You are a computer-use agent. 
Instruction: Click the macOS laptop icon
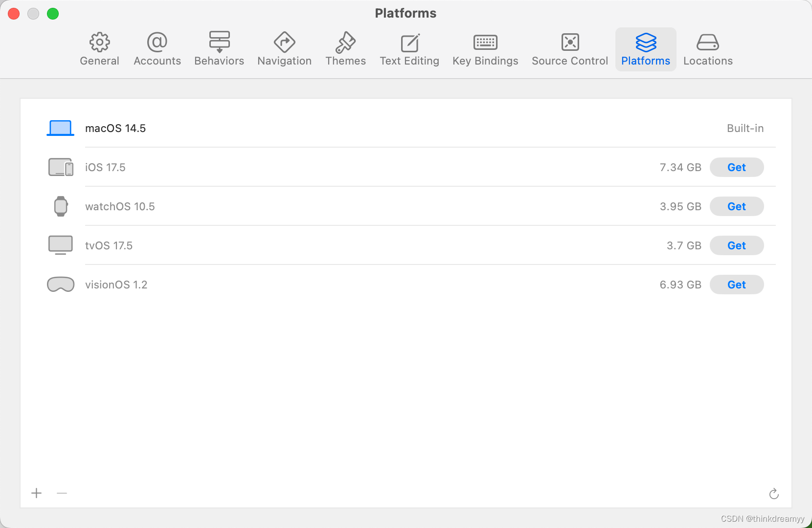tap(60, 128)
